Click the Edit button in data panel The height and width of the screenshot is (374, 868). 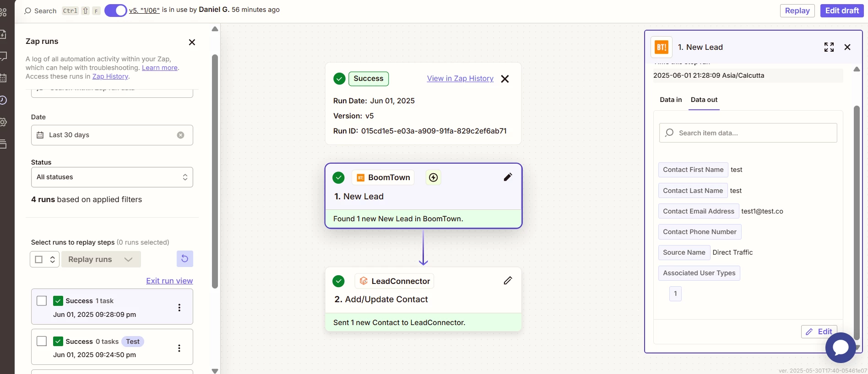pos(819,331)
